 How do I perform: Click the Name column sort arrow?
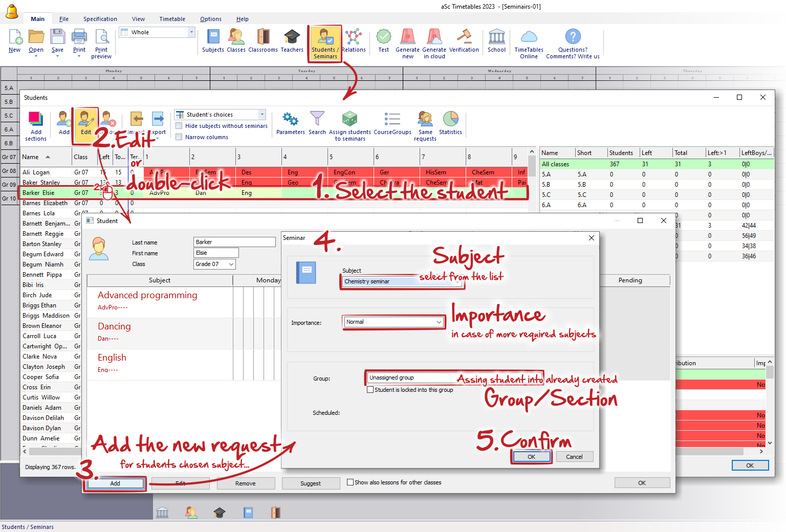pos(48,157)
